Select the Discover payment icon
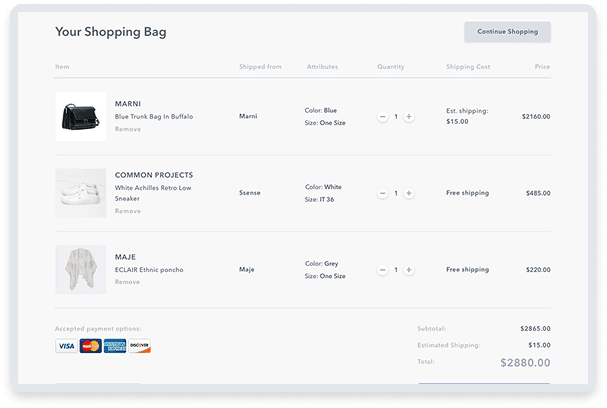Image resolution: width=607 pixels, height=408 pixels. click(140, 346)
